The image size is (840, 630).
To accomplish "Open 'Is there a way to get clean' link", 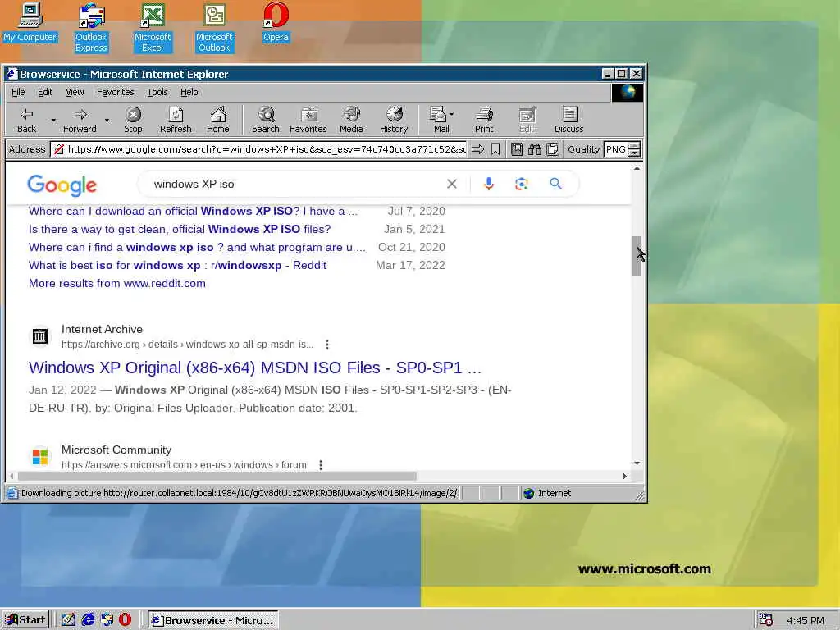I will (180, 230).
